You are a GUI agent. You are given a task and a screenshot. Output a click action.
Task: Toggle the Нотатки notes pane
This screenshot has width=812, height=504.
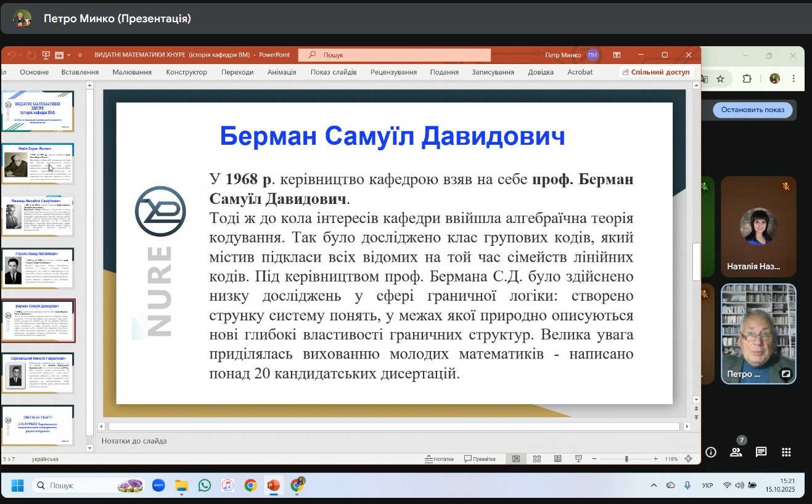[439, 459]
